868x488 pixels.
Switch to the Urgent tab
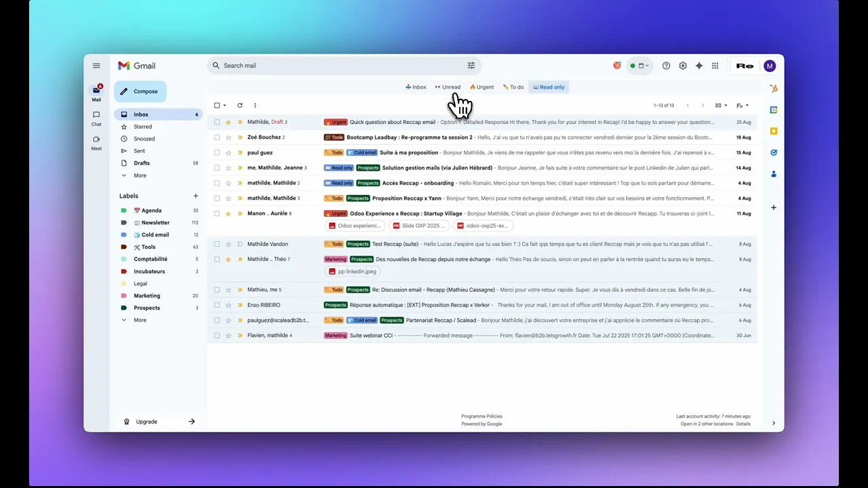coord(481,87)
